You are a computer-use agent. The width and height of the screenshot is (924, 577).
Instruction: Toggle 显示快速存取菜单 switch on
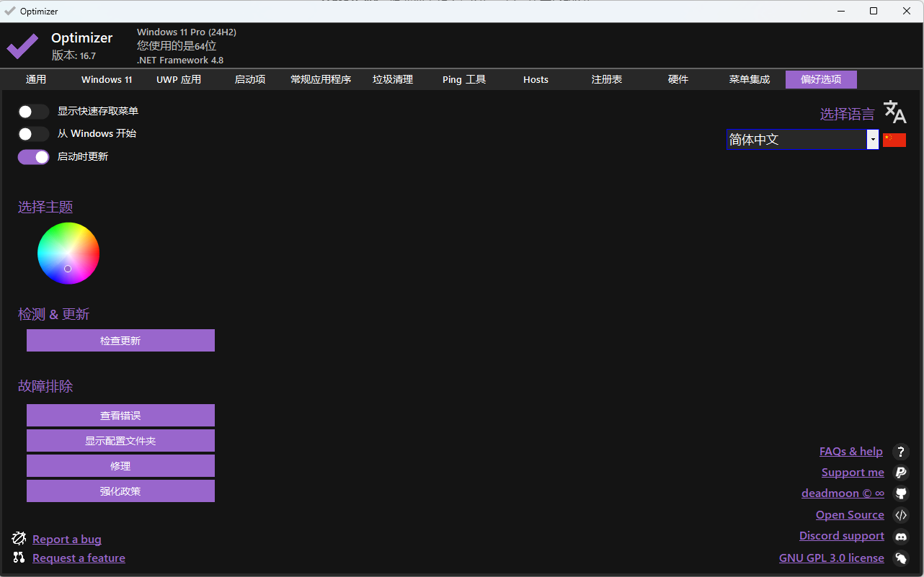(x=33, y=112)
